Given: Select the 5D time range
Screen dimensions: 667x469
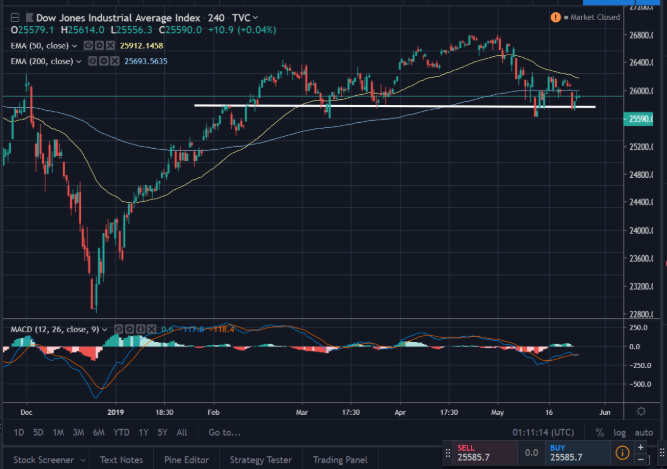Looking at the screenshot, I should click(38, 432).
